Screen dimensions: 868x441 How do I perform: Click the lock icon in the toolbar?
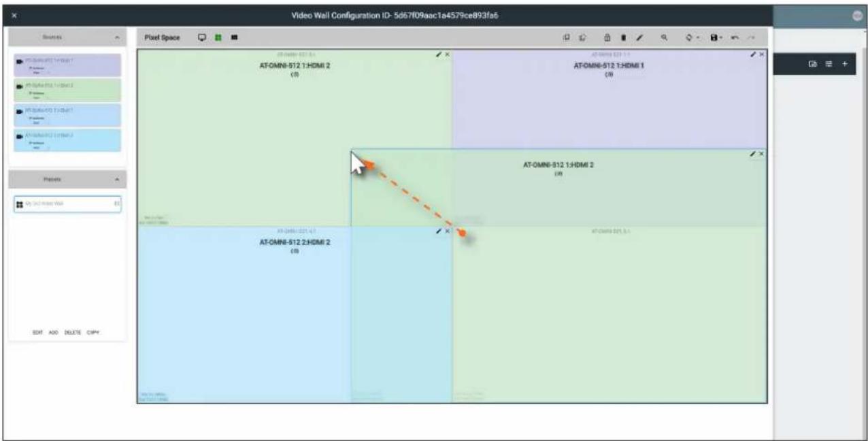tap(607, 37)
